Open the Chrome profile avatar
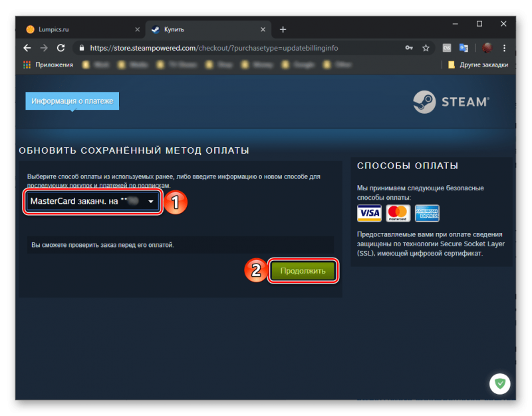The image size is (532, 416). (x=487, y=48)
